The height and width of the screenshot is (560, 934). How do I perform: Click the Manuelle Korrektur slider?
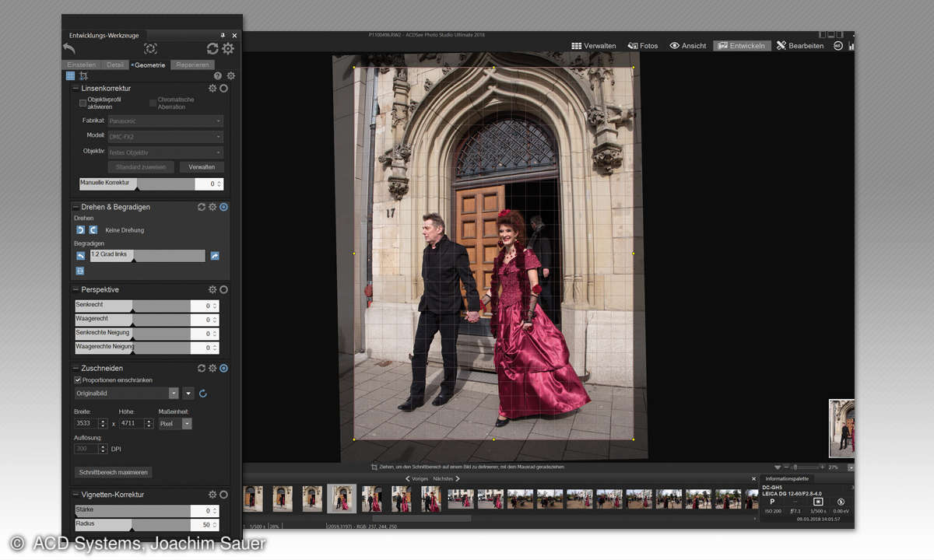(137, 184)
